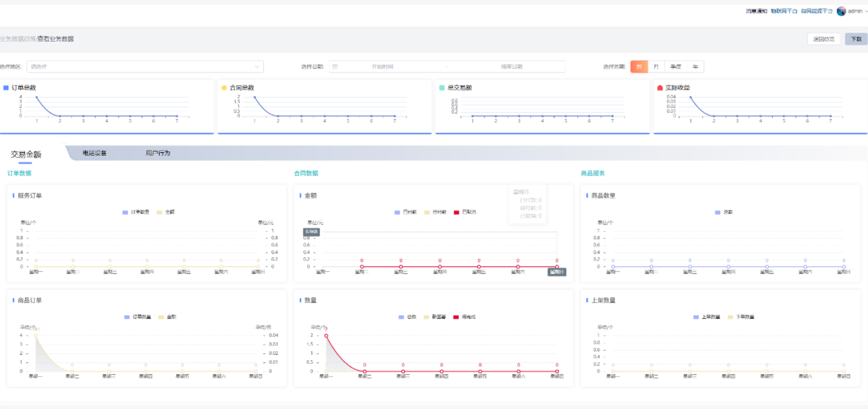The height and width of the screenshot is (409, 868).
Task: Click the calendar icon in date picker
Action: (335, 66)
